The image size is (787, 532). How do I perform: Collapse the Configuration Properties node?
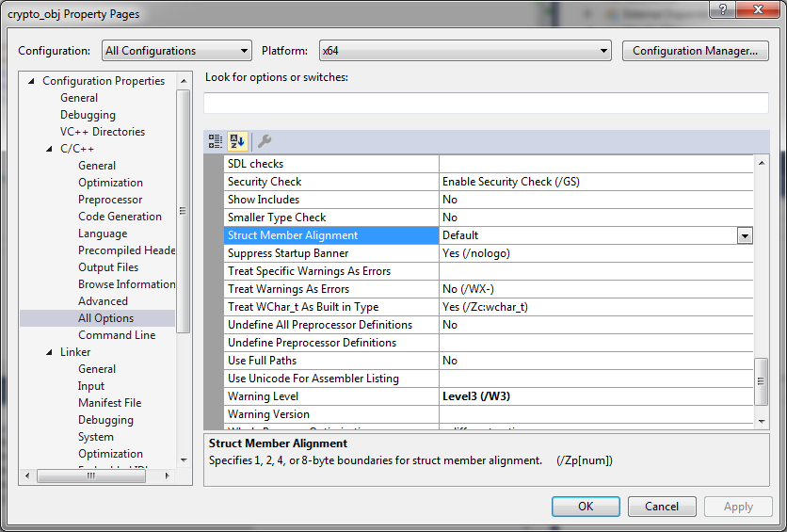pos(33,81)
